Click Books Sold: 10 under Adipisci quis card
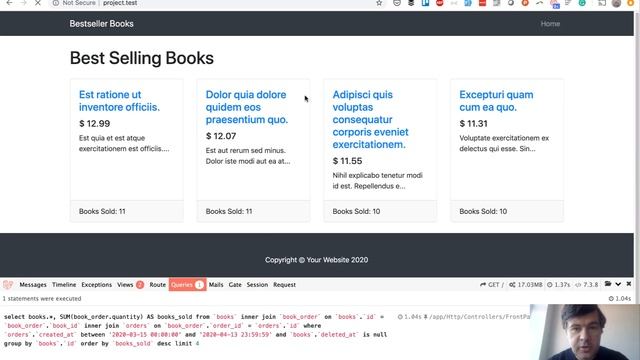Image resolution: width=640 pixels, height=360 pixels. [x=356, y=211]
